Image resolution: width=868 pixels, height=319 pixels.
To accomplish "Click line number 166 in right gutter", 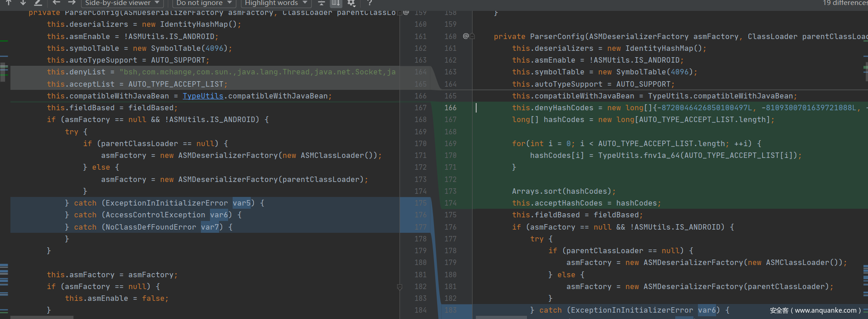I will click(450, 108).
